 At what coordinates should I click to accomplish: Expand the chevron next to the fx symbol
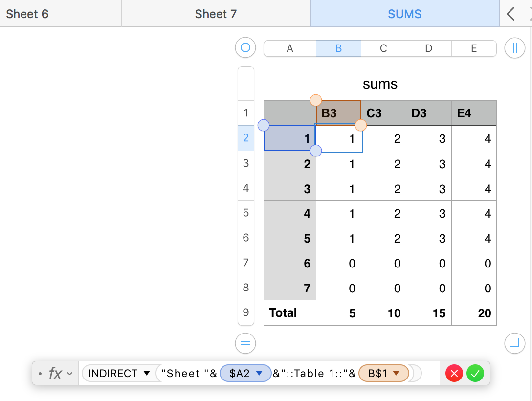point(69,374)
